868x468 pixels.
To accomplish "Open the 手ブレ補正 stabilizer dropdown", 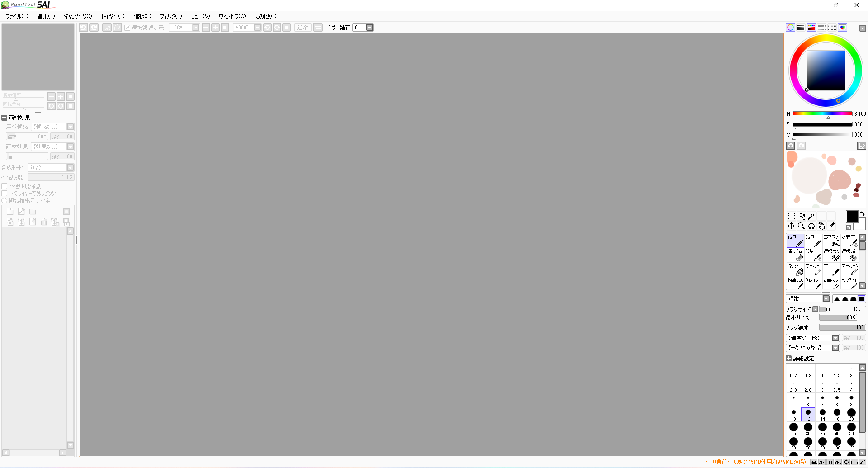I will point(369,28).
